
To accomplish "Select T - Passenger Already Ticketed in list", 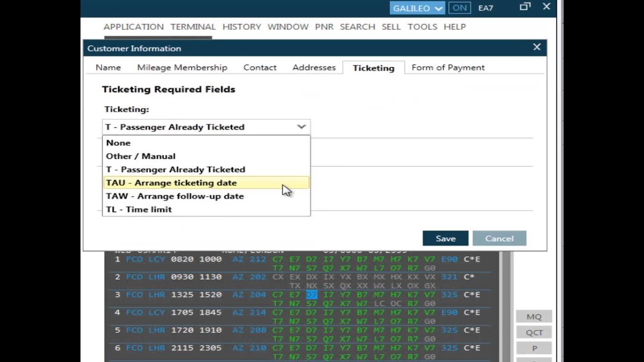I will point(206,169).
